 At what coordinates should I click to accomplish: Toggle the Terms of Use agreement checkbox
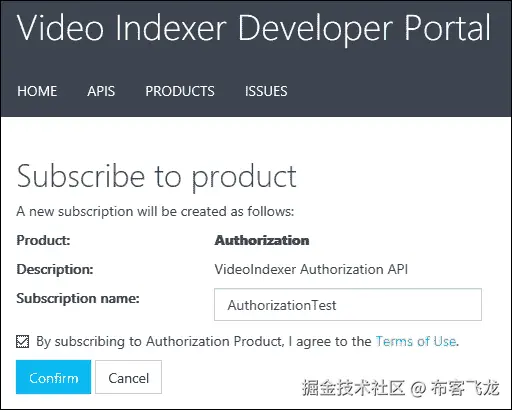point(23,342)
